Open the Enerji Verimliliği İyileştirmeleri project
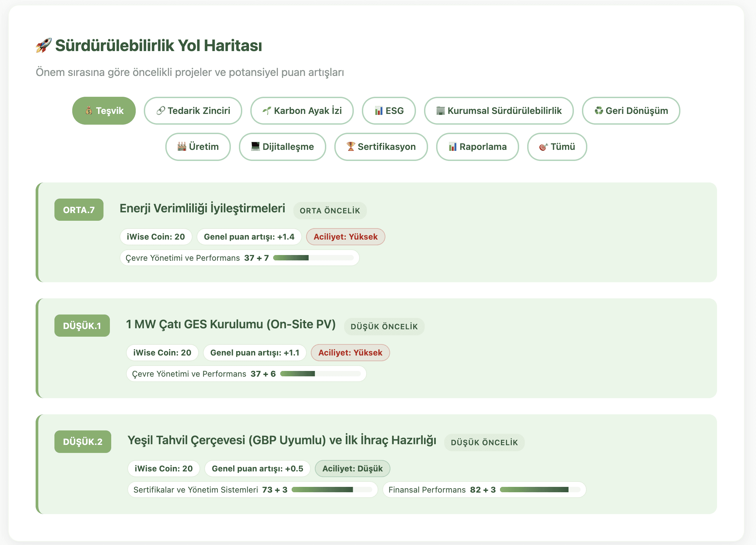 tap(202, 208)
